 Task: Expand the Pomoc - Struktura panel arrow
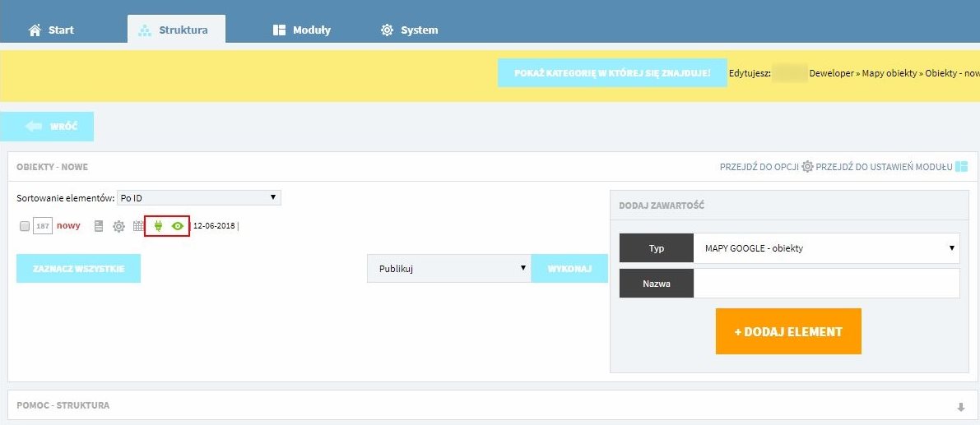960,407
